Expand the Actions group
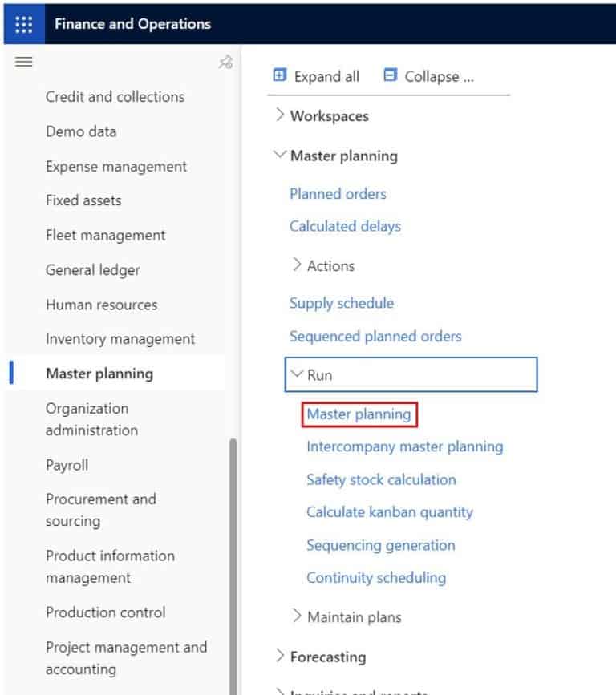Image resolution: width=616 pixels, height=695 pixels. 297,265
